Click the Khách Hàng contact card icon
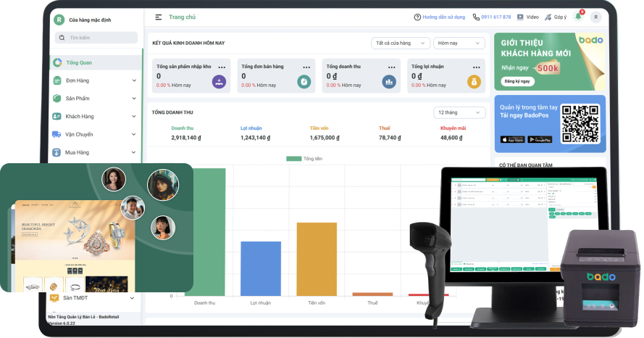 pos(57,116)
